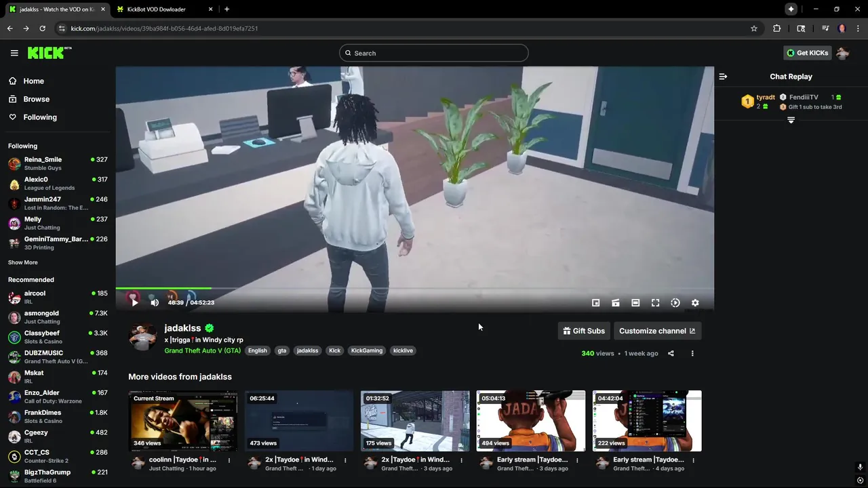
Task: Open a new browser tab
Action: click(x=226, y=9)
